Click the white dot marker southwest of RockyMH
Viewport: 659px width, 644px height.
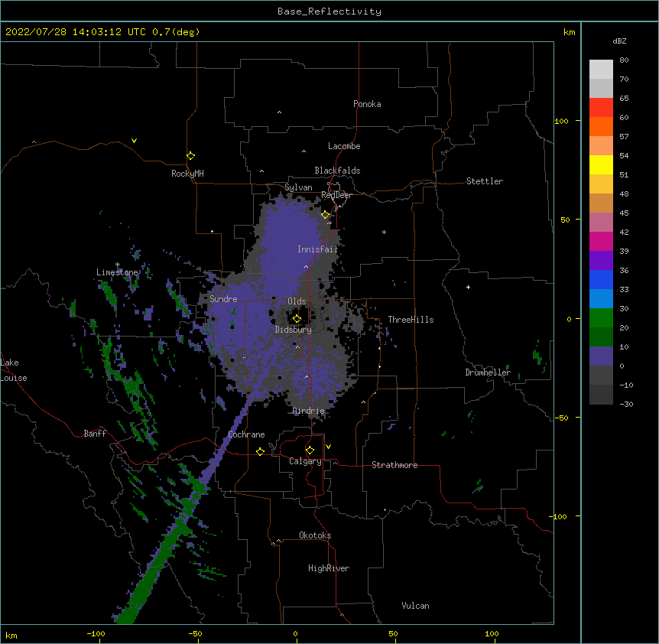[x=213, y=231]
